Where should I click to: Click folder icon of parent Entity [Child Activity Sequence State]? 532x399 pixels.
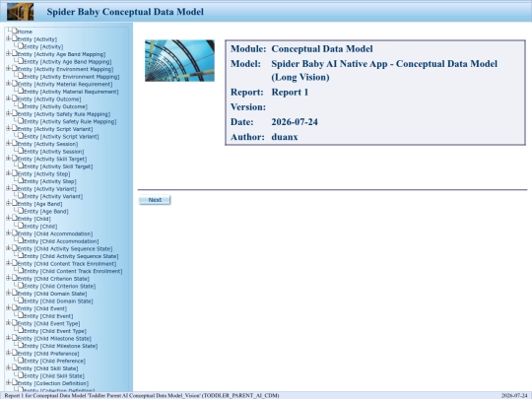(x=15, y=247)
